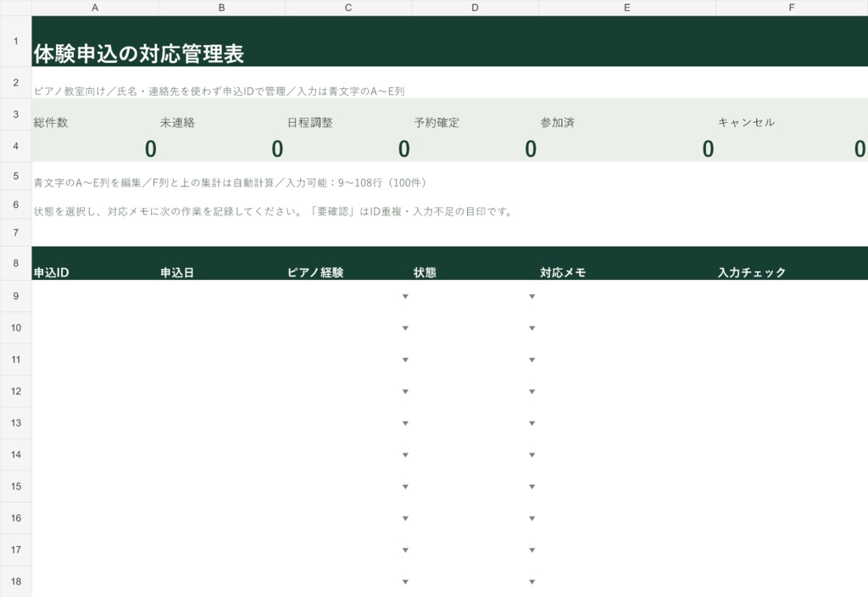Click the note starting 青文字のA〜E列を編集
Screen dimensions: 868x597
(x=230, y=183)
